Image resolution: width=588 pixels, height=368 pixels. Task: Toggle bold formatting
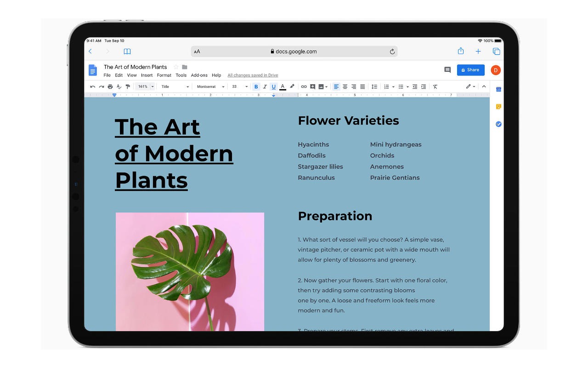256,86
